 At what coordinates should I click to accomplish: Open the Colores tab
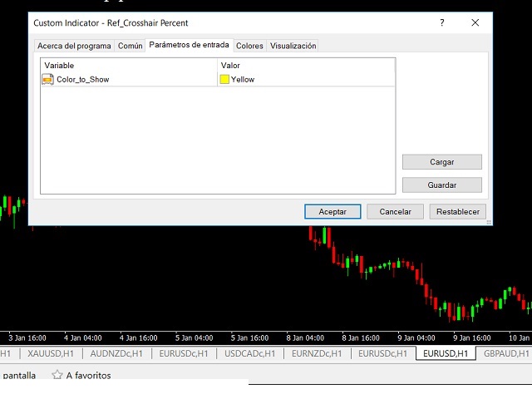pos(249,46)
